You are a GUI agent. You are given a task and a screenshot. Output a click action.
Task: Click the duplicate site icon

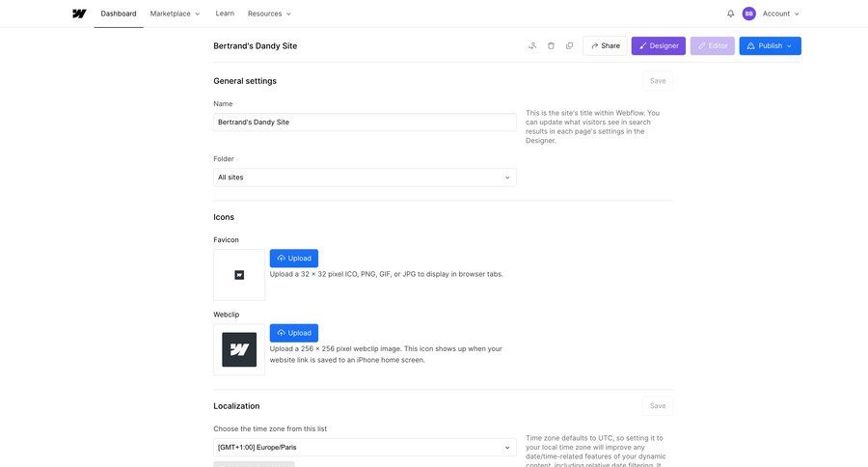point(569,45)
